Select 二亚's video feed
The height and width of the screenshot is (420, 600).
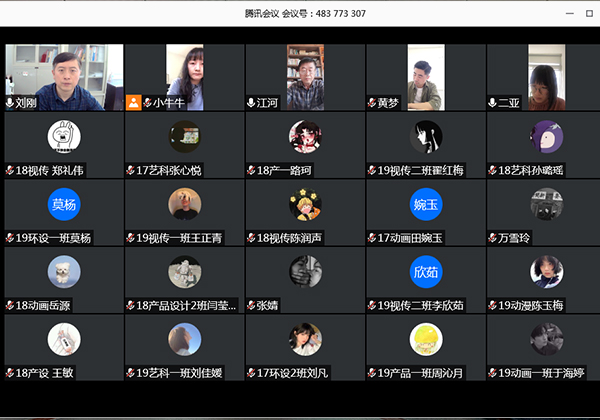pos(546,75)
